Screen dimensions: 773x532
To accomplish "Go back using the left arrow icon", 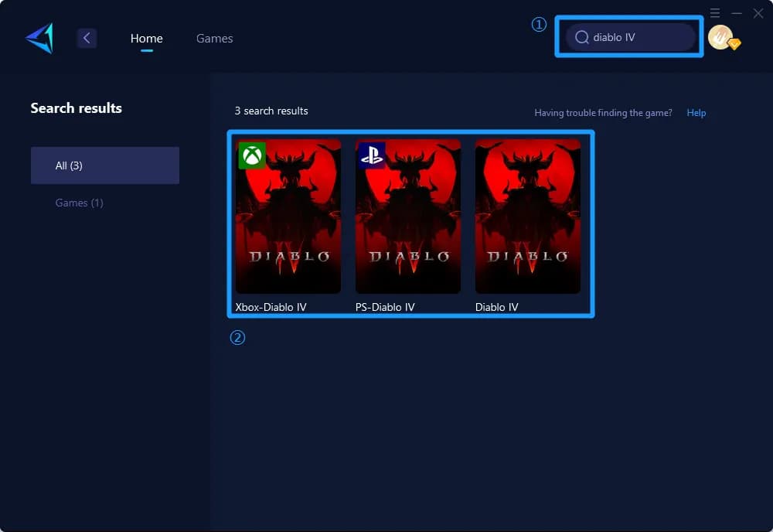I will (87, 36).
